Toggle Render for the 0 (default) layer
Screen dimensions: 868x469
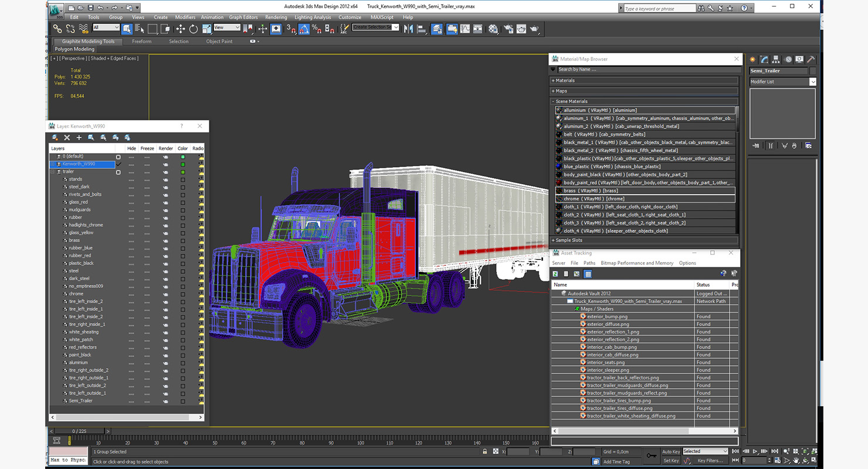tap(165, 157)
